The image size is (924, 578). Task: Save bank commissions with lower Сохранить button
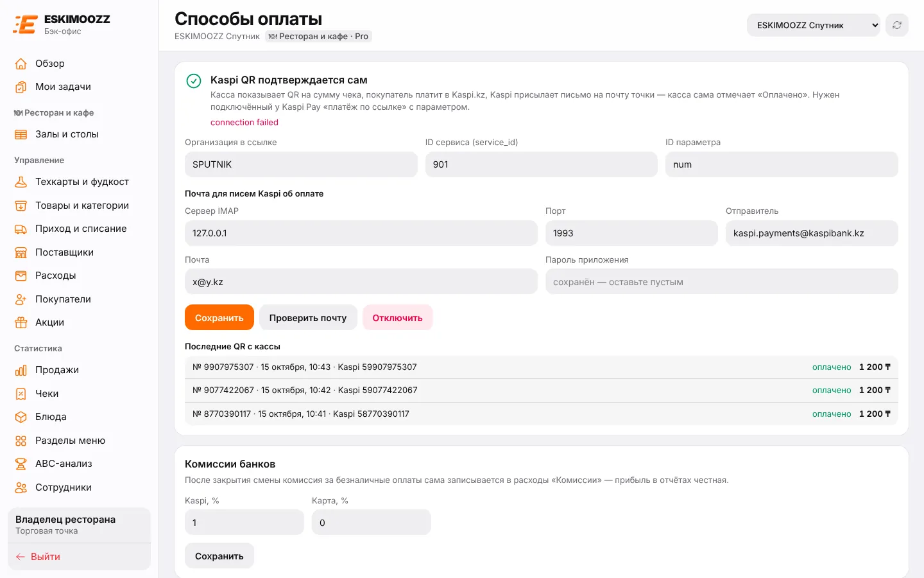click(x=219, y=556)
